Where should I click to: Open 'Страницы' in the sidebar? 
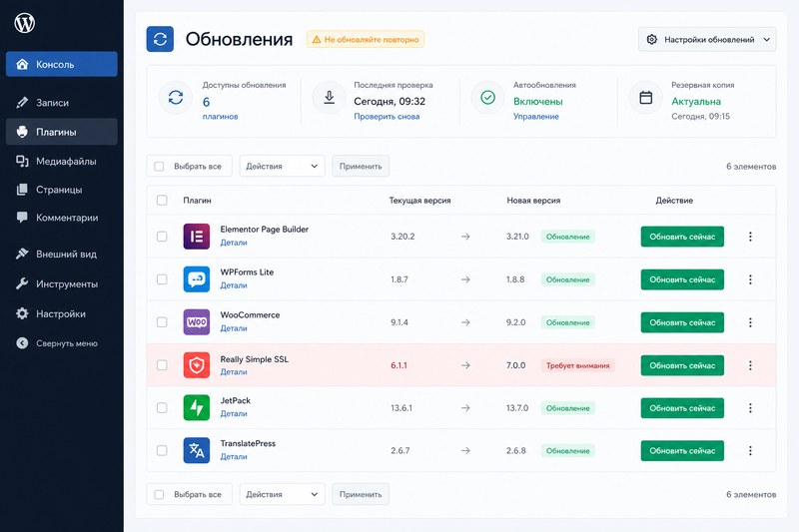click(62, 190)
